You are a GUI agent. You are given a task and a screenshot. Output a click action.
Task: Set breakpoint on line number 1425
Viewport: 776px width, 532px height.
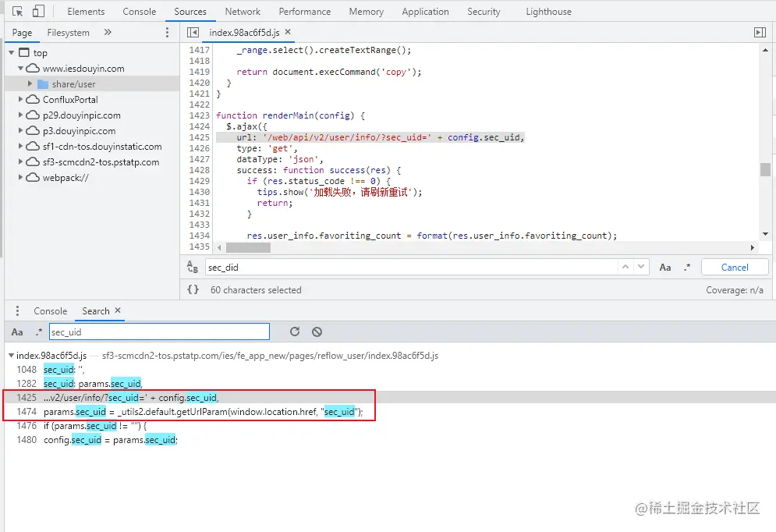click(200, 137)
